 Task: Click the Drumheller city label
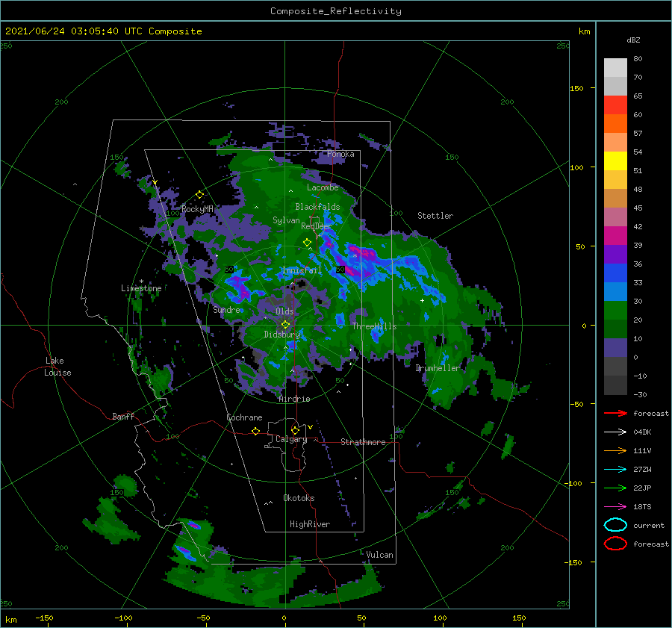[x=438, y=368]
